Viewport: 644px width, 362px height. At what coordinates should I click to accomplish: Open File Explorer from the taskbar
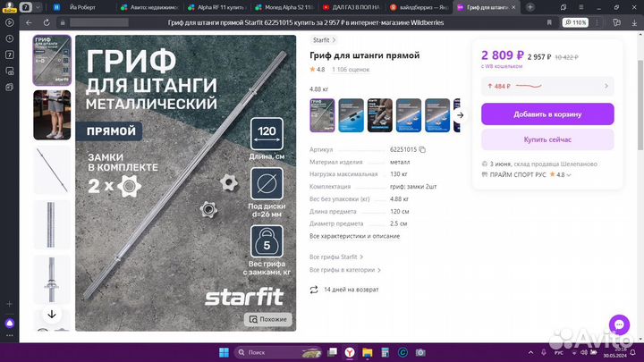pyautogui.click(x=368, y=352)
